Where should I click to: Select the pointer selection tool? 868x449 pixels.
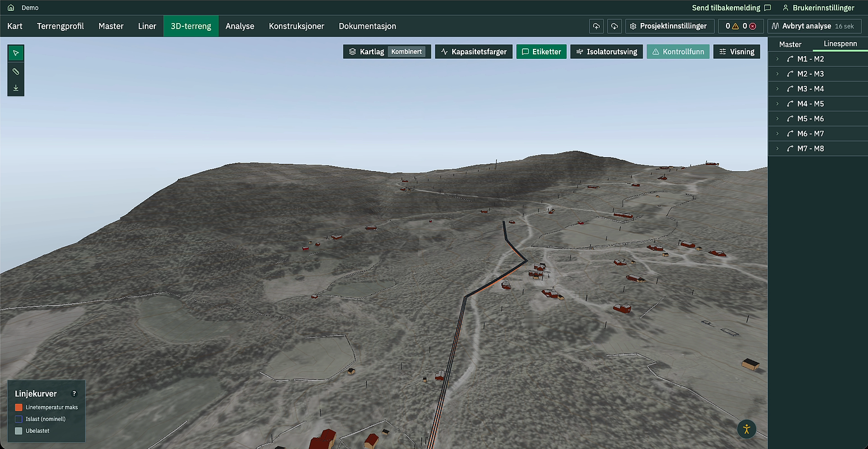click(x=16, y=53)
